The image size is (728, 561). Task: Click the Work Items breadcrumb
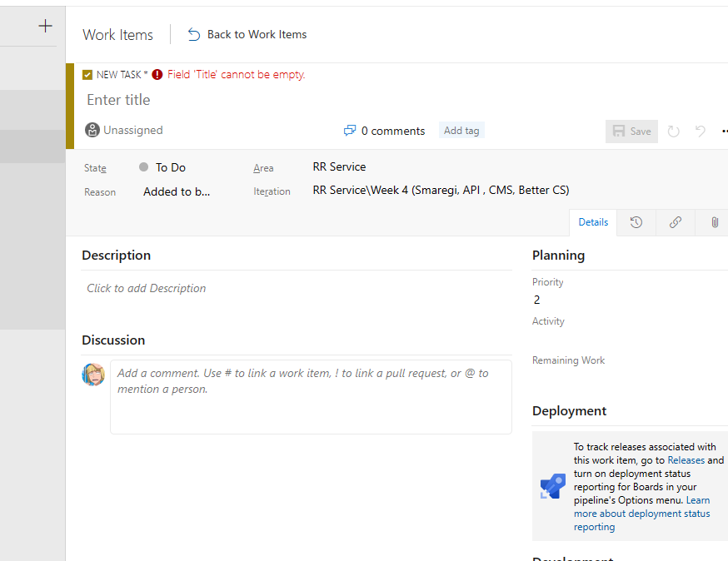click(x=117, y=34)
